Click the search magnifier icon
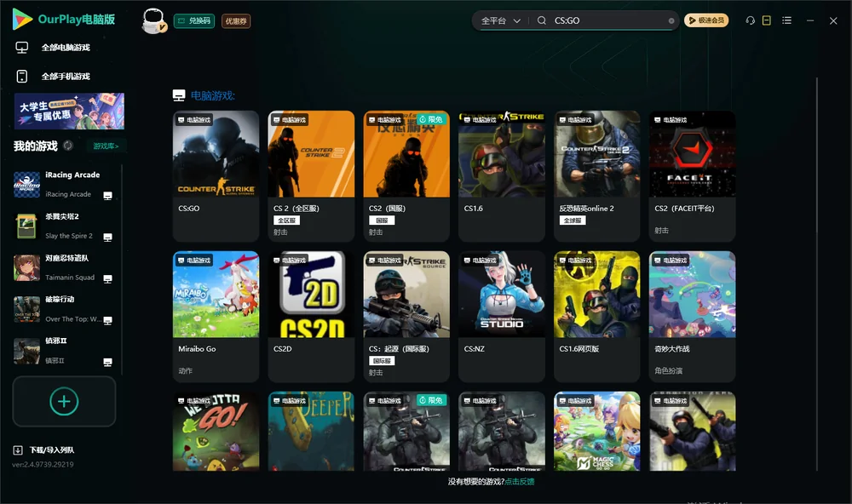 [541, 20]
